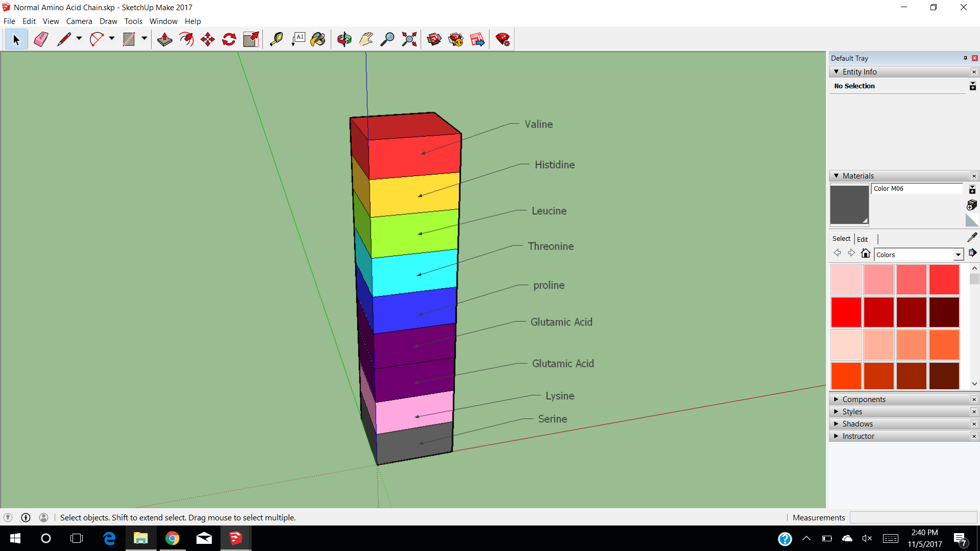980x551 pixels.
Task: Open the Colors library dropdown
Action: 958,255
